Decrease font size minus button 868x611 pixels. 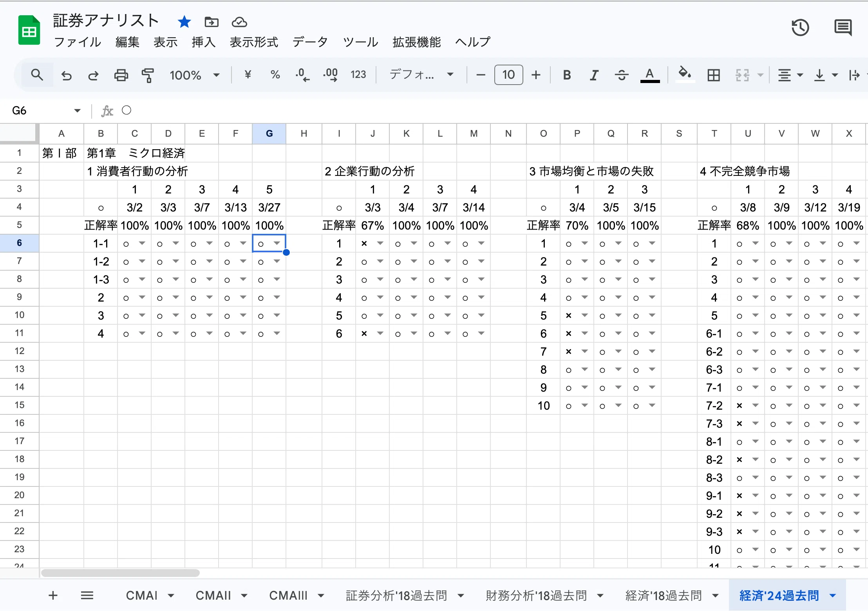coord(481,75)
